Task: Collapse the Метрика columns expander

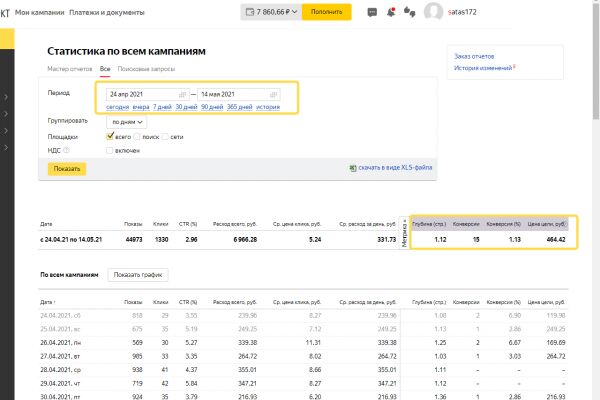Action: coord(404,233)
